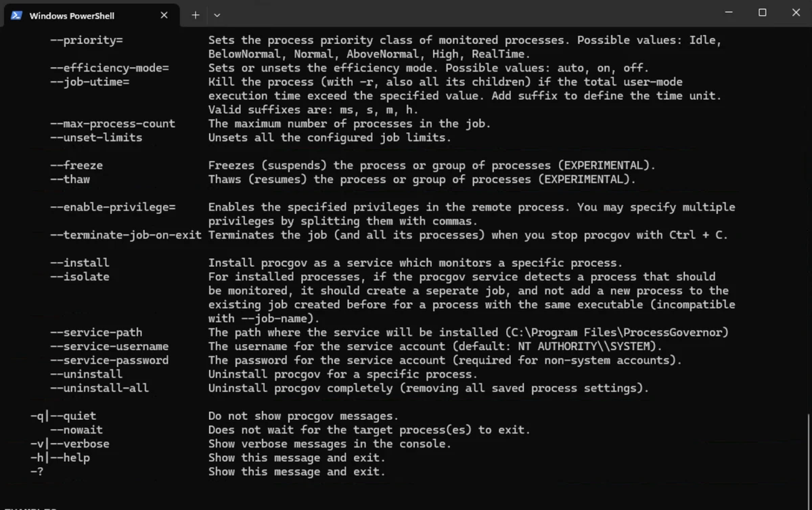812x510 pixels.
Task: Click the line starting 'The path where the service'
Action: [x=468, y=332]
